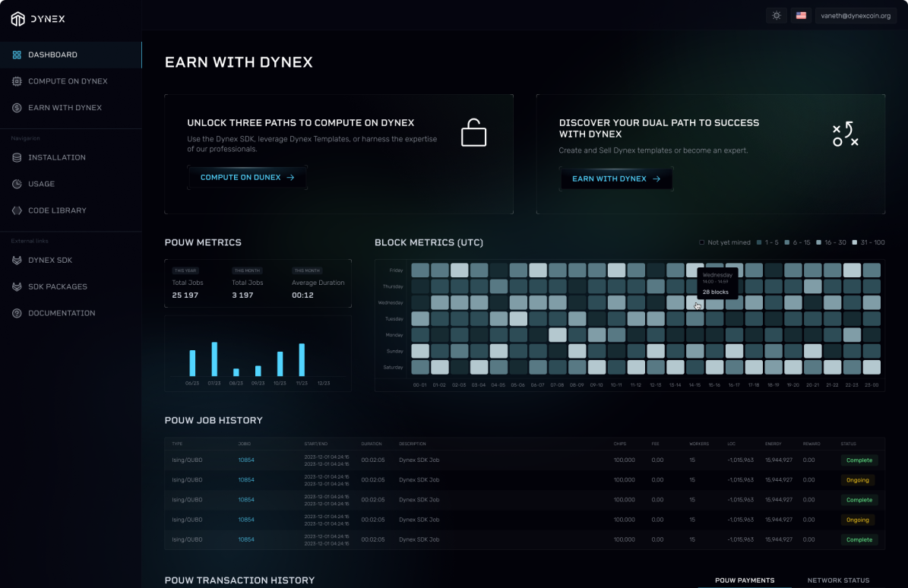This screenshot has width=908, height=588.
Task: Click the CHIPS column header
Action: pyautogui.click(x=620, y=444)
